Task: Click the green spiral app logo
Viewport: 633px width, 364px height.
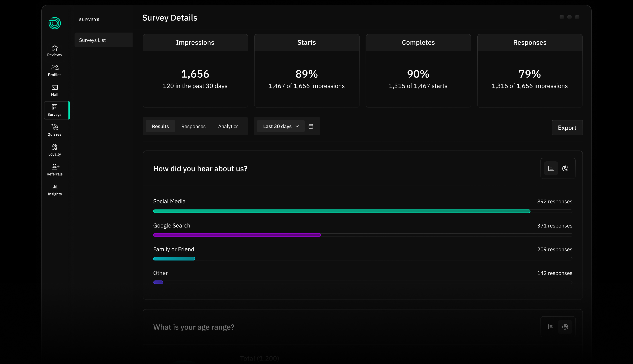Action: pyautogui.click(x=55, y=23)
